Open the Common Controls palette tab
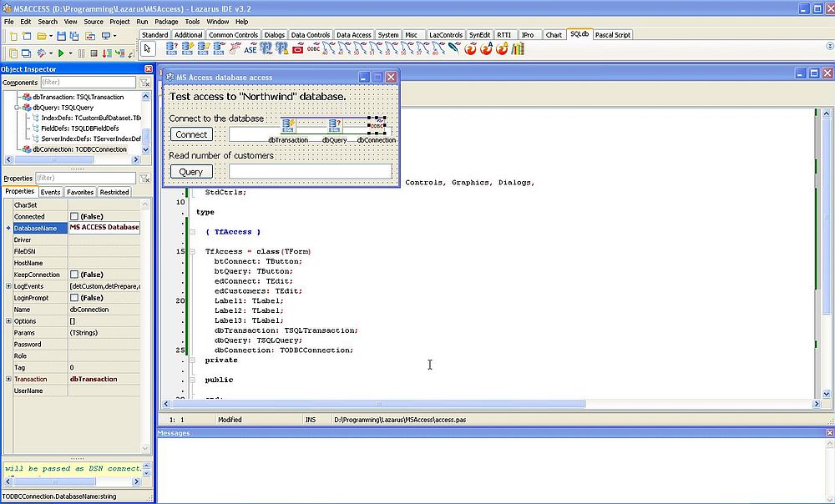Viewport: 835px width, 504px height. coord(233,34)
